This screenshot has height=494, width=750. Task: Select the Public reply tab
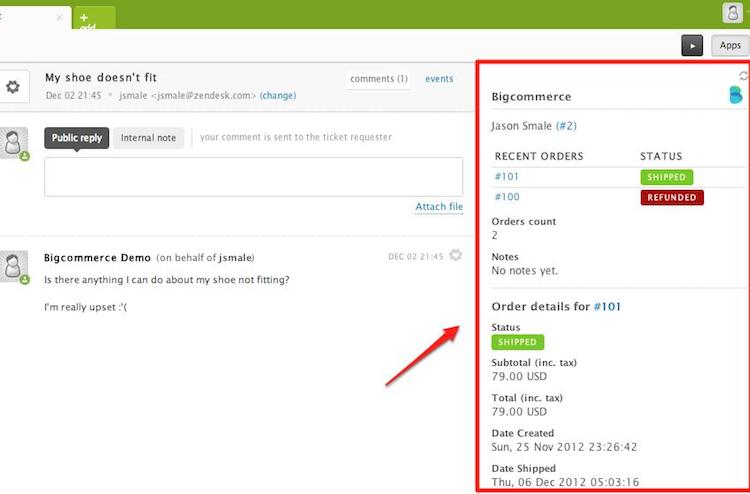coord(77,138)
